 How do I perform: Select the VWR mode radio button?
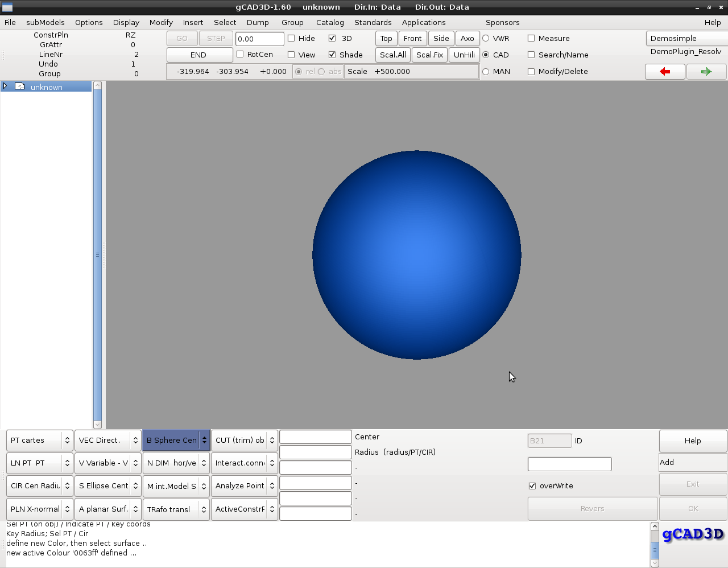click(486, 38)
